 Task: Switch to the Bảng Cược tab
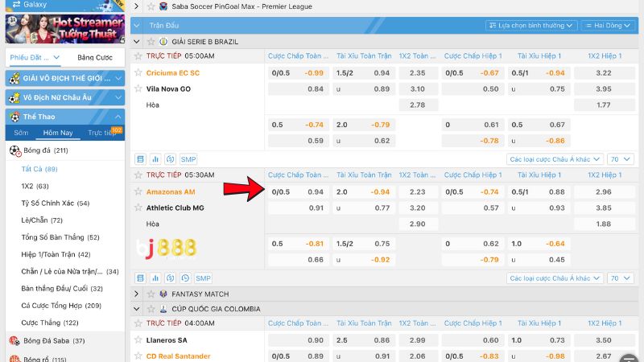point(95,57)
